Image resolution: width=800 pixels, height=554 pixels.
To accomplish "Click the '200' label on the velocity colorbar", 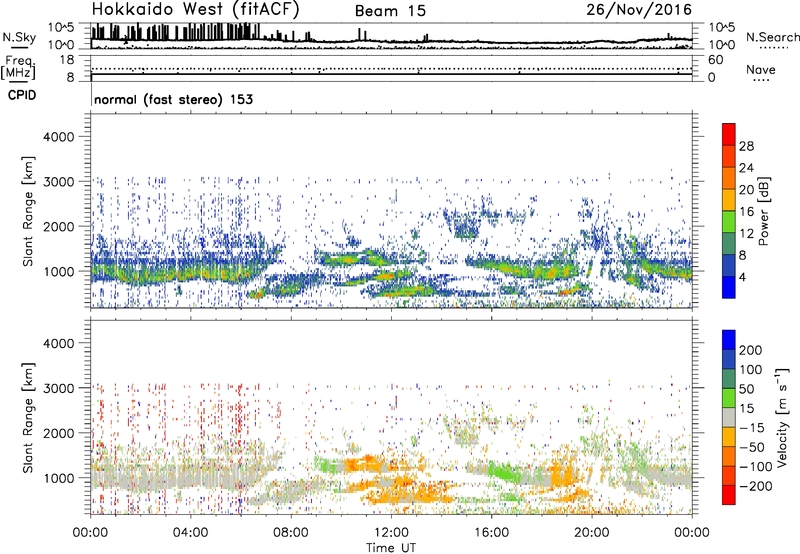I will tap(751, 350).
